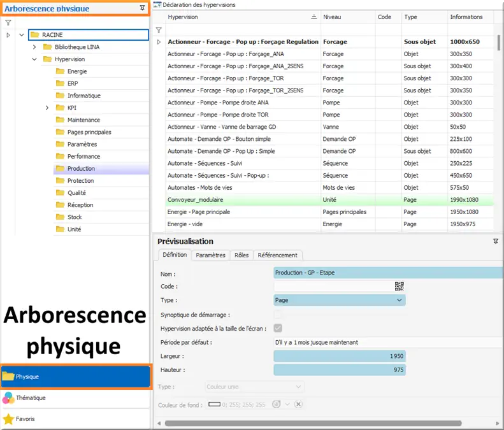Toggle Synoptique de démarrage checkbox
This screenshot has height=430, width=504.
click(278, 315)
